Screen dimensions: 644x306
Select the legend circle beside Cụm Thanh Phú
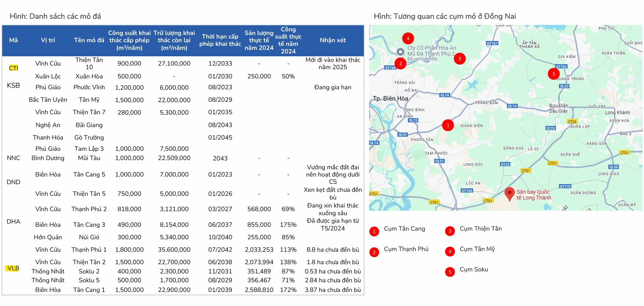click(x=374, y=252)
